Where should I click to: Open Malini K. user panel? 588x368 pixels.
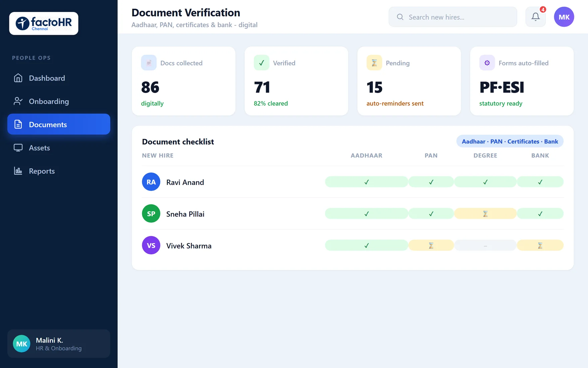(59, 344)
